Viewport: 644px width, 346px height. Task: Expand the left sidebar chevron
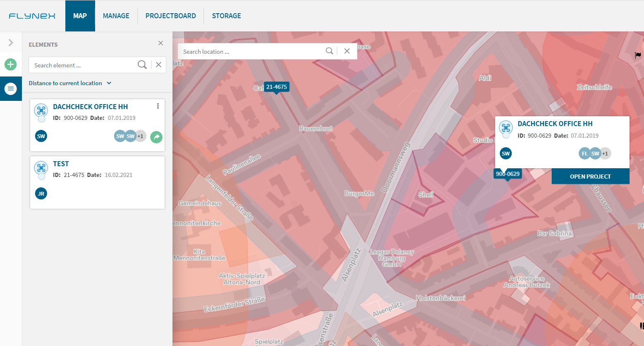(11, 43)
